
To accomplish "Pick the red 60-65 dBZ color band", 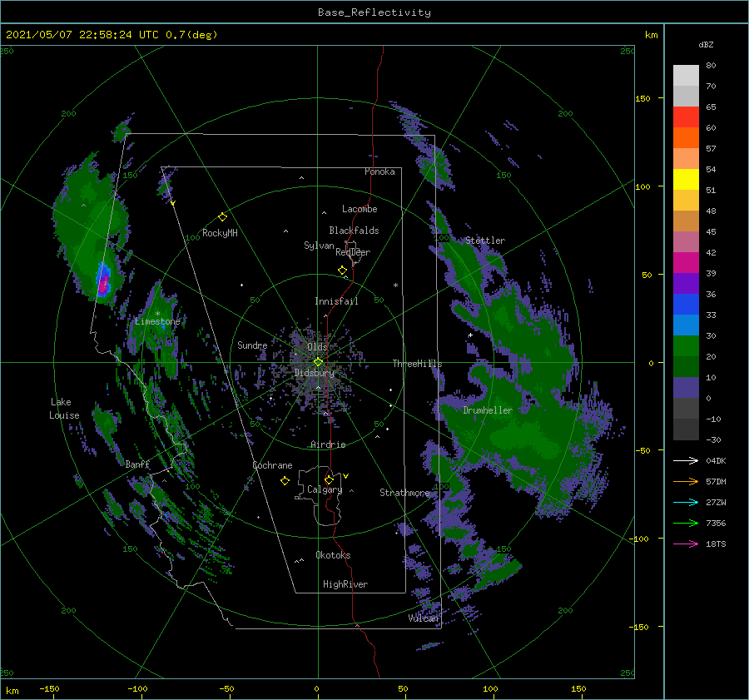I will point(686,117).
